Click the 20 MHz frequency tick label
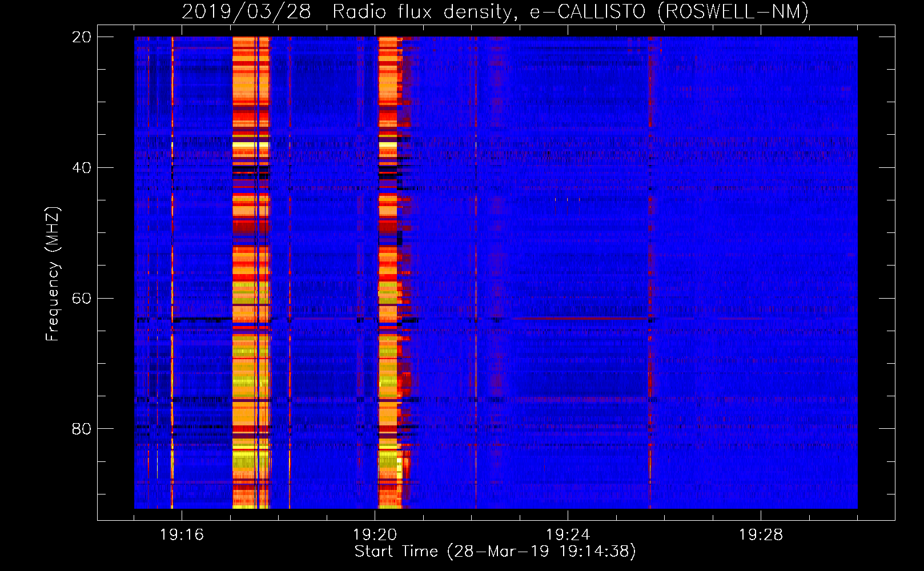924x571 pixels. (x=81, y=37)
